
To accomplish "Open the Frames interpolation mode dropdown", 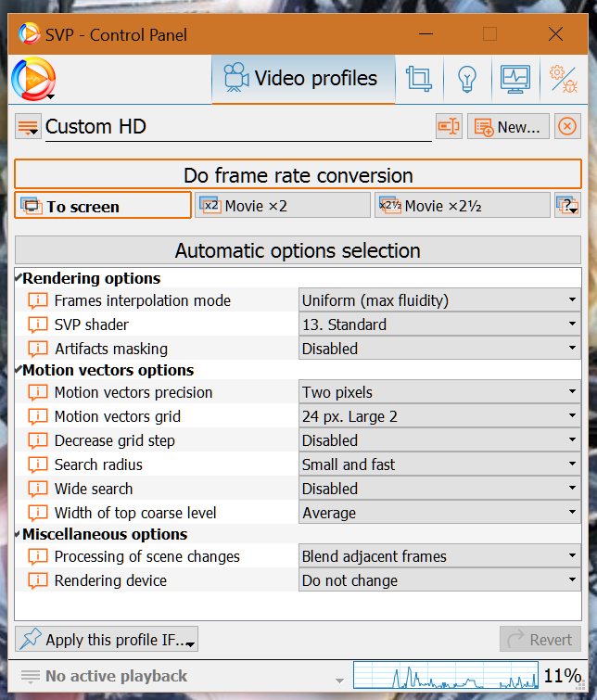I will 439,300.
